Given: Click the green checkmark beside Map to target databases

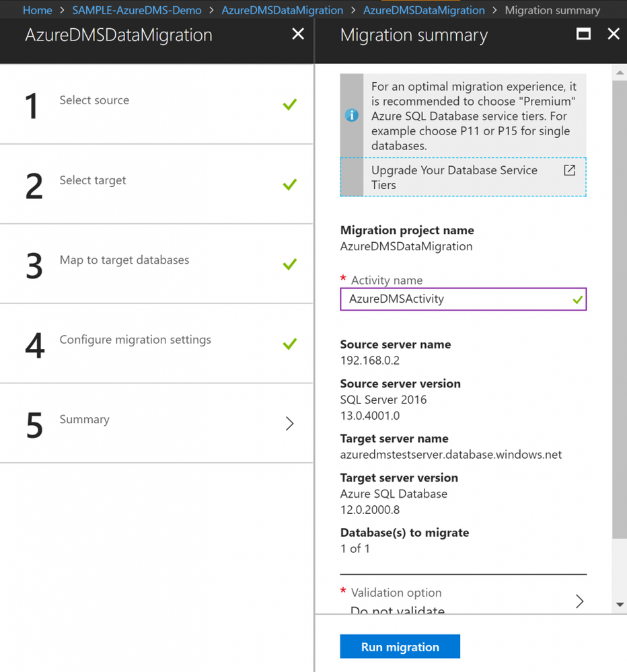Looking at the screenshot, I should point(290,264).
